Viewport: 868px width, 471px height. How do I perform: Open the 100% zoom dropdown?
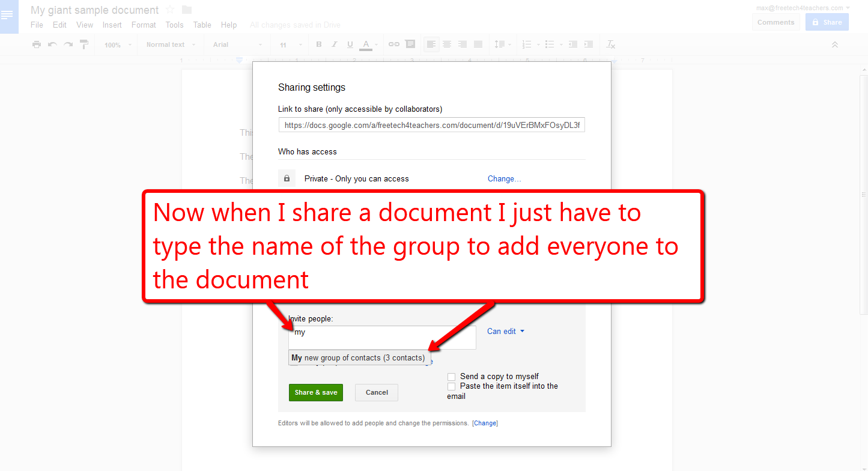pos(117,44)
